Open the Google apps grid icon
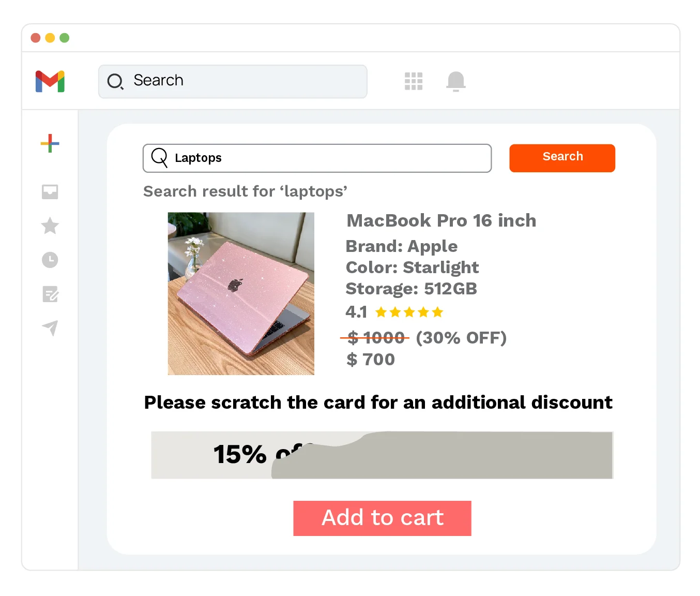This screenshot has width=700, height=596. [x=414, y=81]
